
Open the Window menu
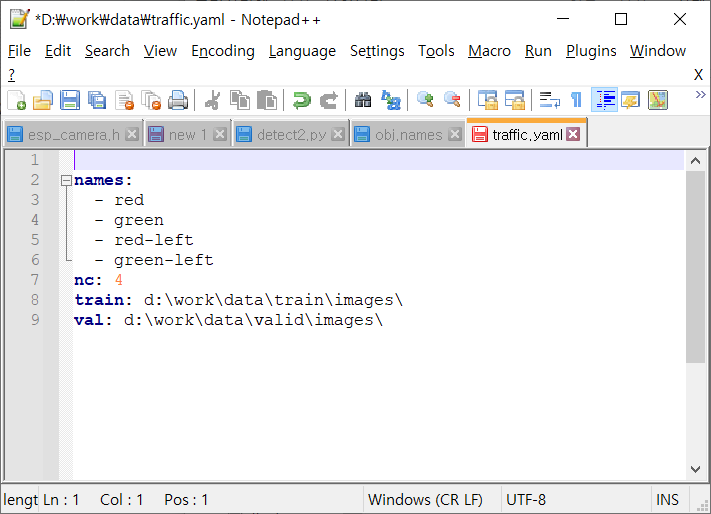(x=657, y=51)
